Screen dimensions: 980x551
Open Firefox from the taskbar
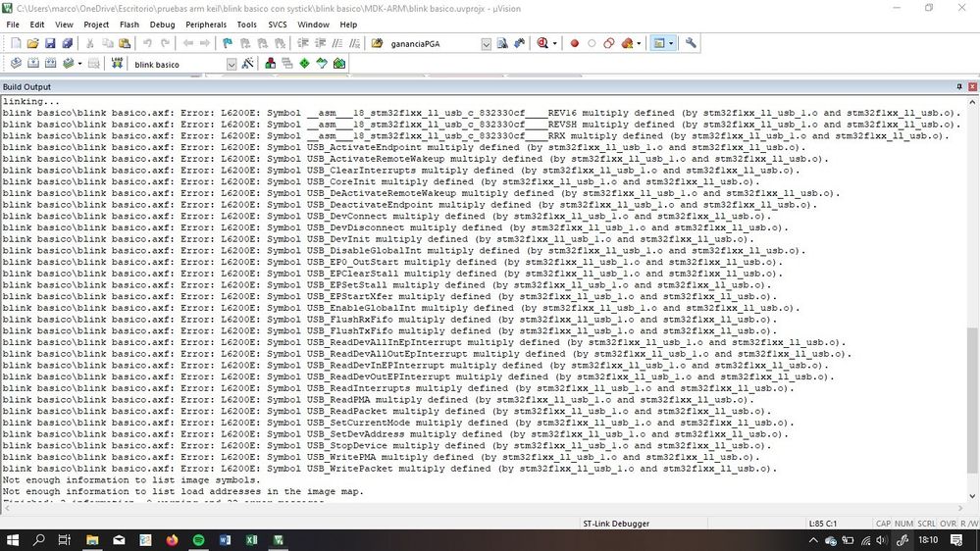point(172,540)
